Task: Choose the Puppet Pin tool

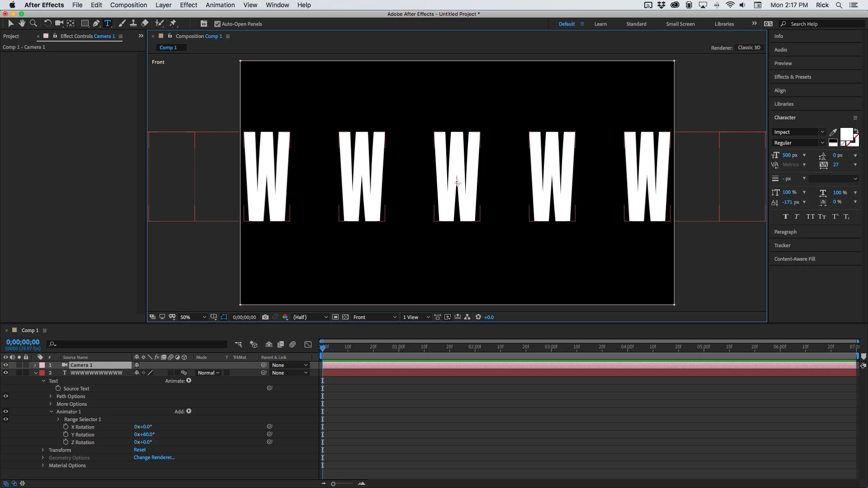Action: 173,23
